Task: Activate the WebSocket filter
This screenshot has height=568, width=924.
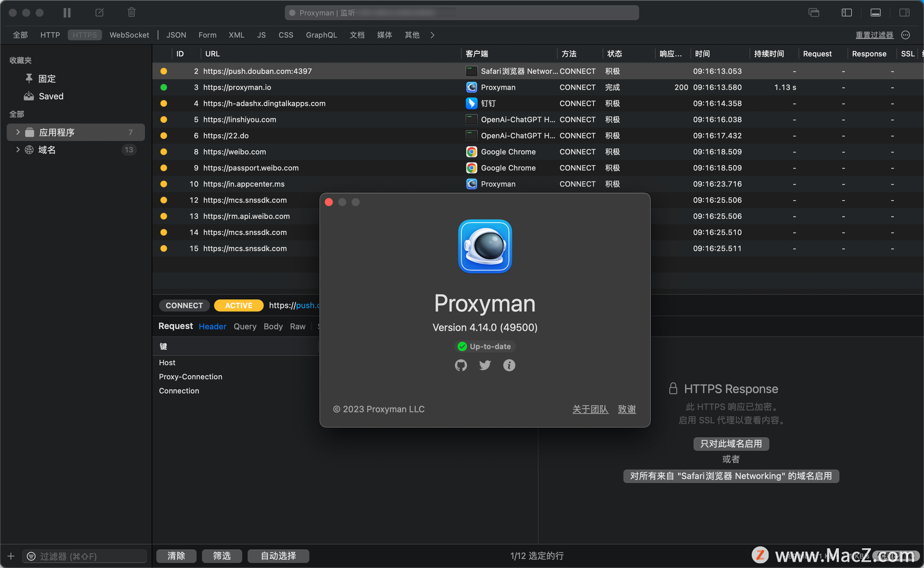Action: pyautogui.click(x=129, y=35)
